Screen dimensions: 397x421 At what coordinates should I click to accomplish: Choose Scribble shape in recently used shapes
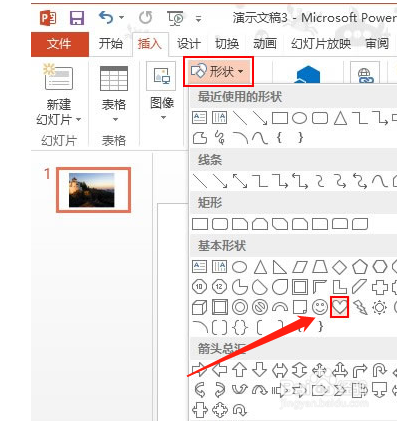click(x=220, y=137)
